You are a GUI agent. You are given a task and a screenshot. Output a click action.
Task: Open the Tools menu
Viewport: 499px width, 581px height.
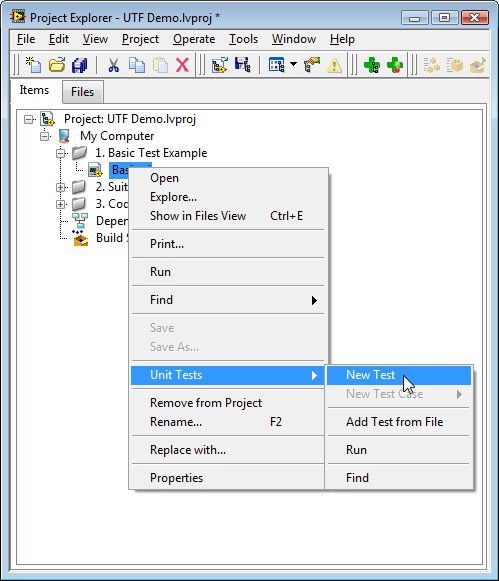[x=243, y=39]
